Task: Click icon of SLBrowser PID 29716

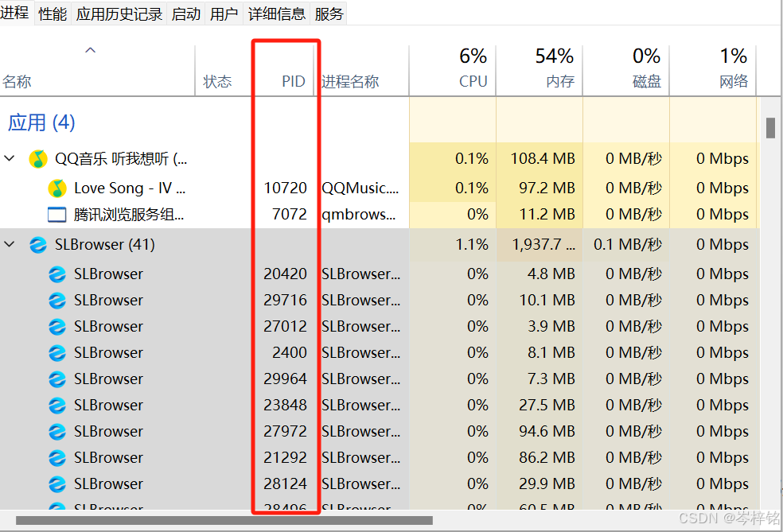Action: 57,301
